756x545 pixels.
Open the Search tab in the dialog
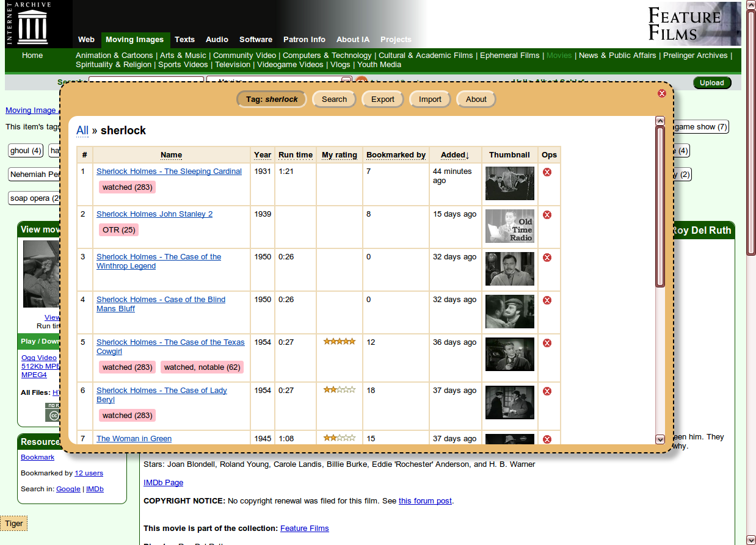(334, 99)
